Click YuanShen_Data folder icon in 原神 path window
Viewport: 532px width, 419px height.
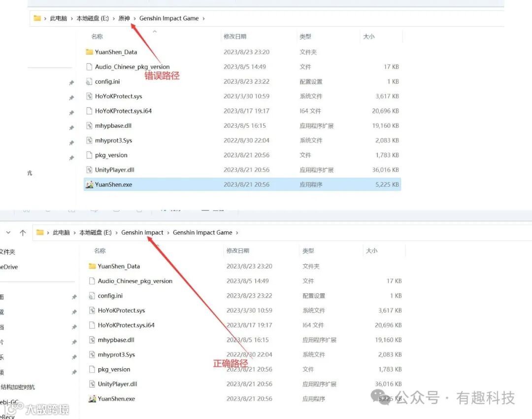coord(89,52)
